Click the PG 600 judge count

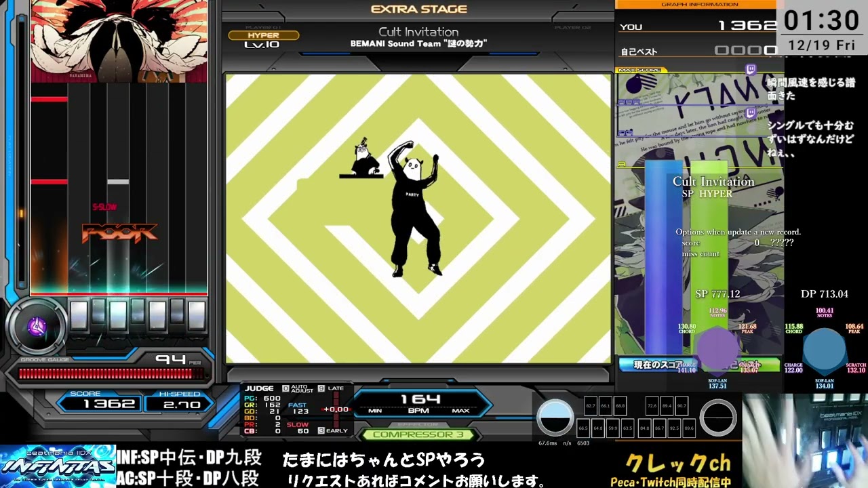262,399
